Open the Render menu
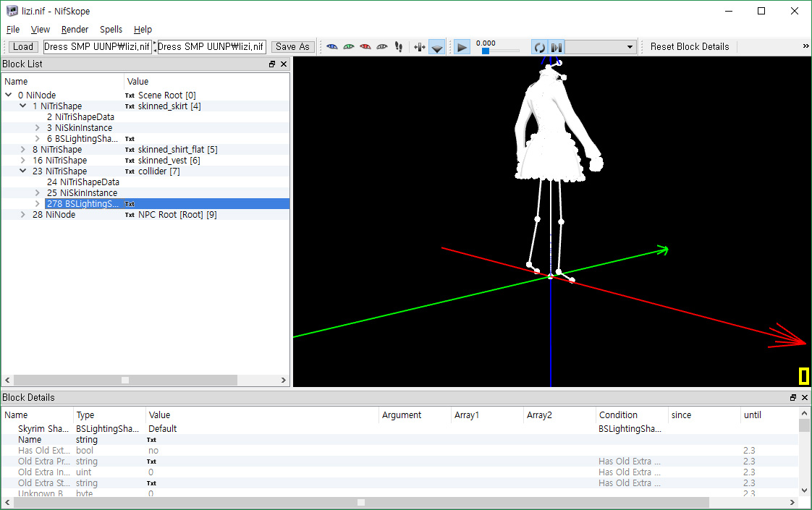 (x=75, y=30)
